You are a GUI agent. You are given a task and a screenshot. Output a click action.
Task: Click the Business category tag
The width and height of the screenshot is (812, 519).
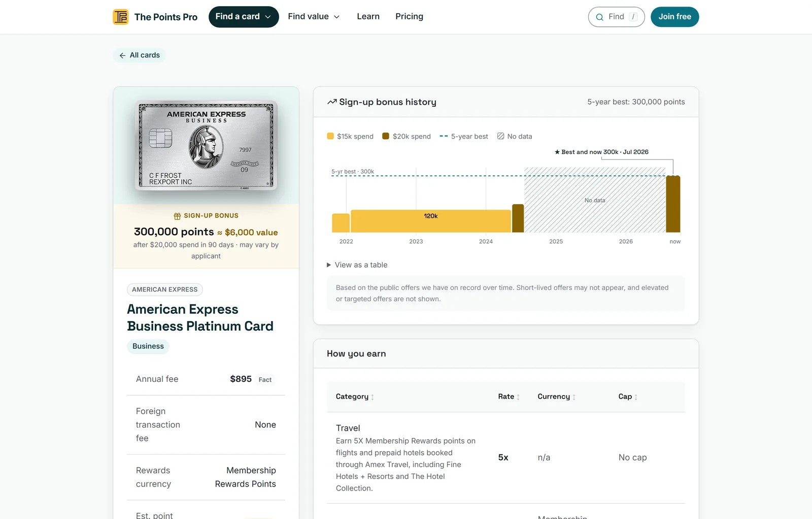148,346
